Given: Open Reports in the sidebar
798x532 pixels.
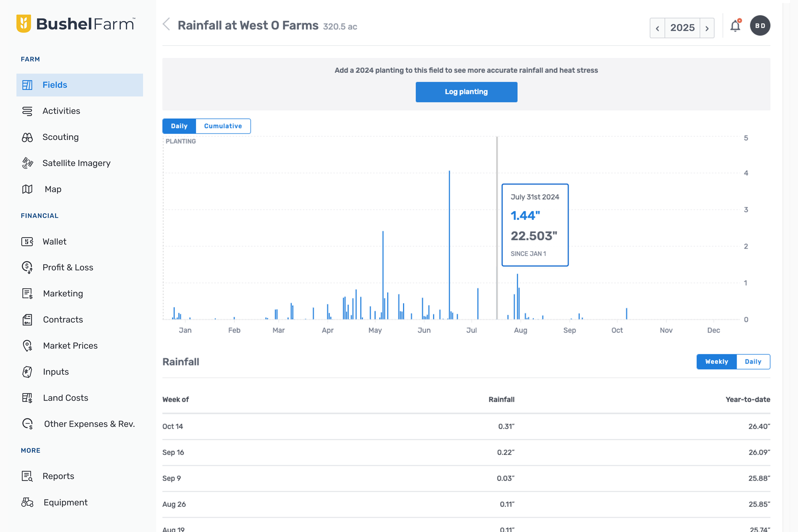Looking at the screenshot, I should pos(58,476).
